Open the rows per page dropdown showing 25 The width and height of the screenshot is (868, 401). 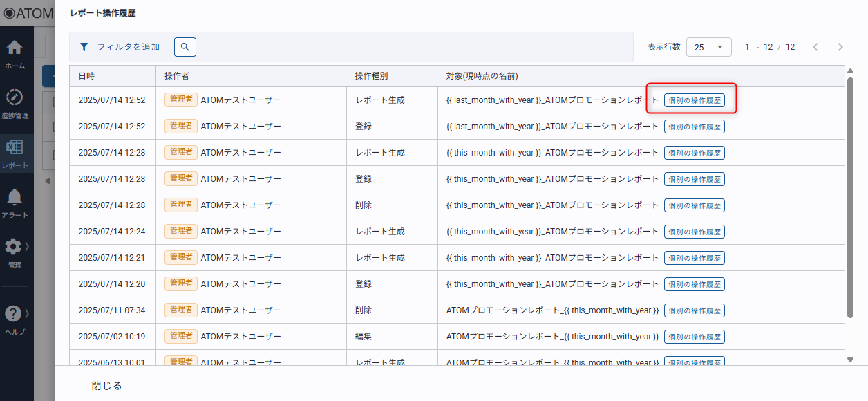(708, 47)
